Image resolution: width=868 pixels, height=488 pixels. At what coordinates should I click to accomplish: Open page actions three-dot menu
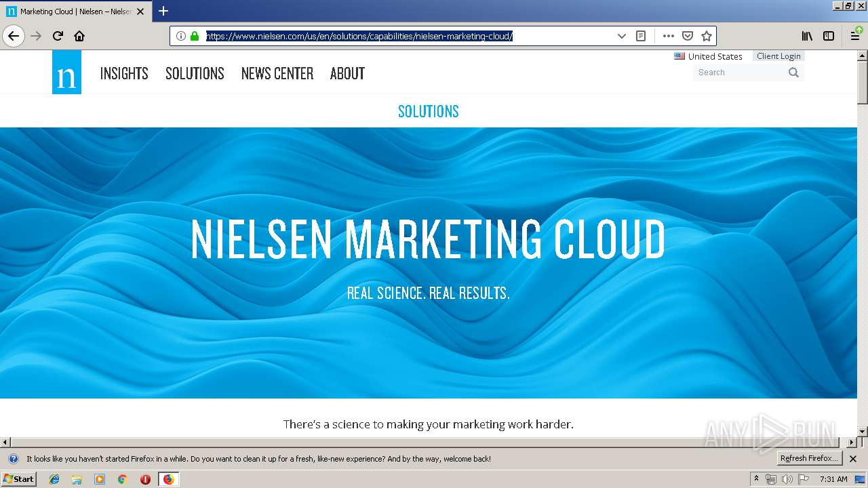(x=668, y=36)
